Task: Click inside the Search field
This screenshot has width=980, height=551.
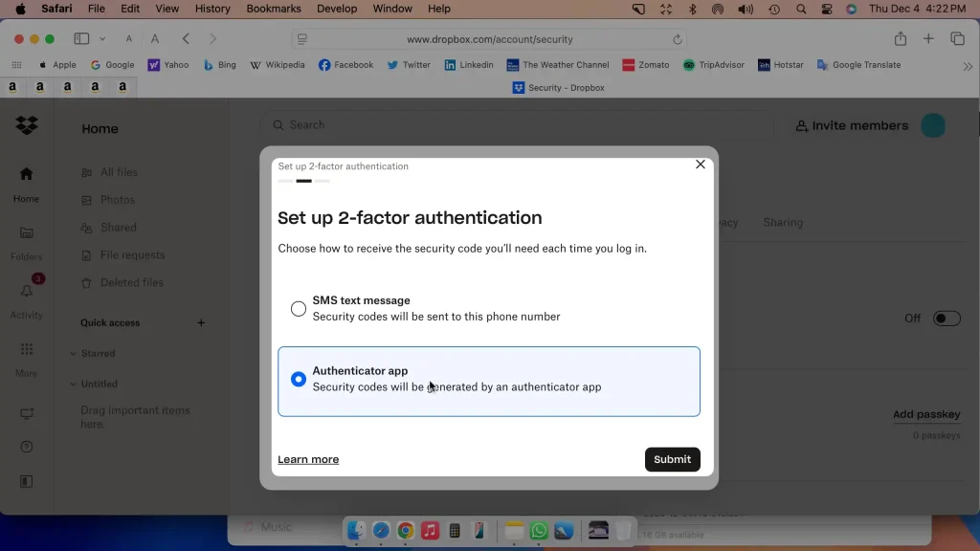Action: [431, 124]
